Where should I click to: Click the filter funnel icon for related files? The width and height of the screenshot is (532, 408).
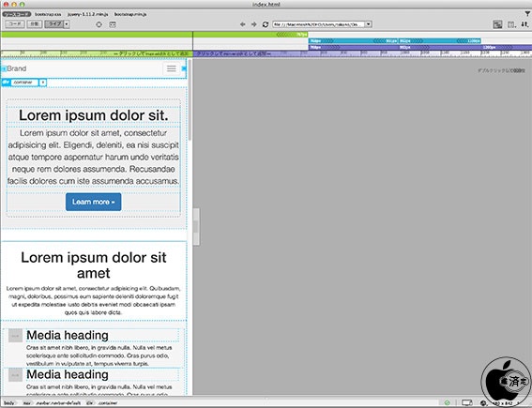click(527, 14)
